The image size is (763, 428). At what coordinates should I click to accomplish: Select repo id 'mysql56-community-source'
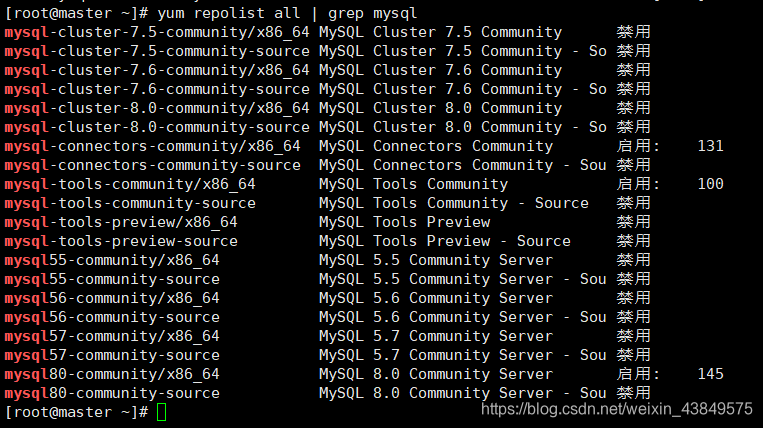tap(112, 317)
